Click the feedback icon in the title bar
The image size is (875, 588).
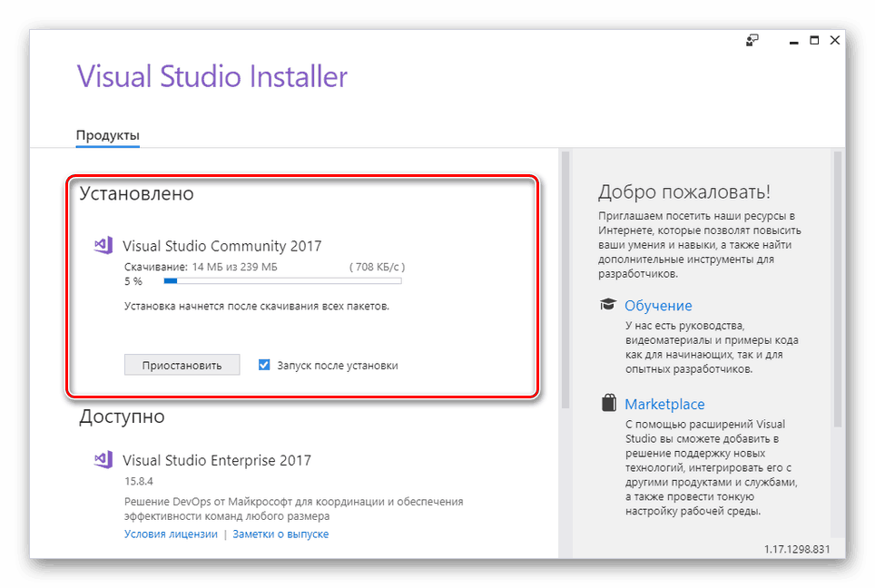click(752, 40)
